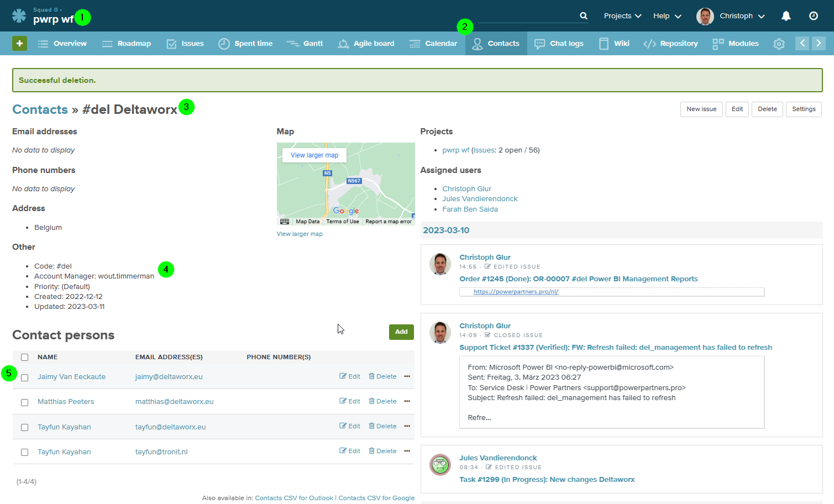Open the pwrp wf project link
This screenshot has width=834, height=504.
[456, 150]
